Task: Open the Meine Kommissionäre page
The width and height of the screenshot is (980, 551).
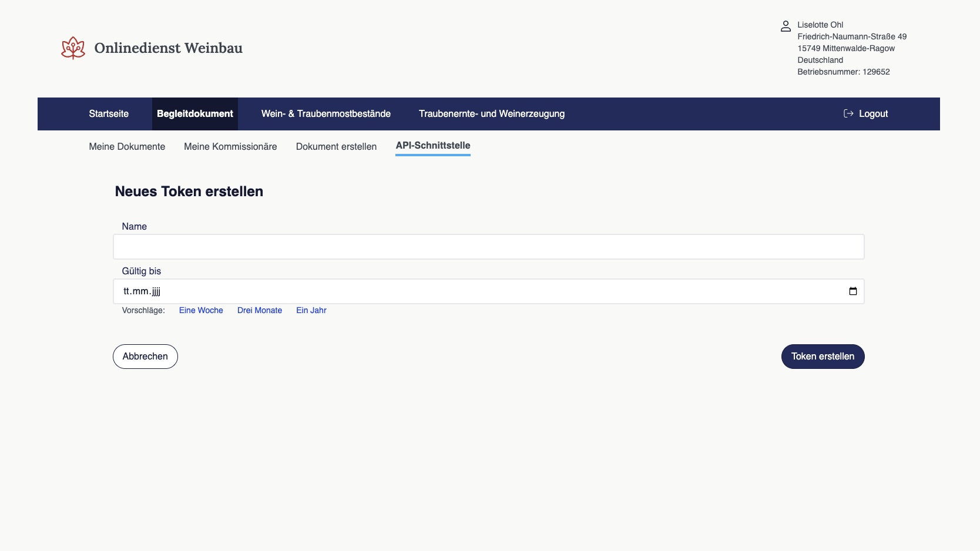Action: click(230, 147)
